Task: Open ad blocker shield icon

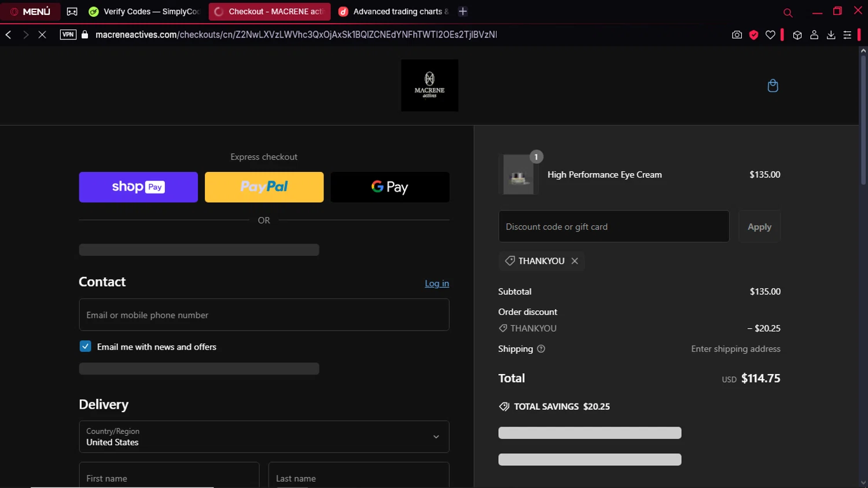Action: pyautogui.click(x=753, y=35)
